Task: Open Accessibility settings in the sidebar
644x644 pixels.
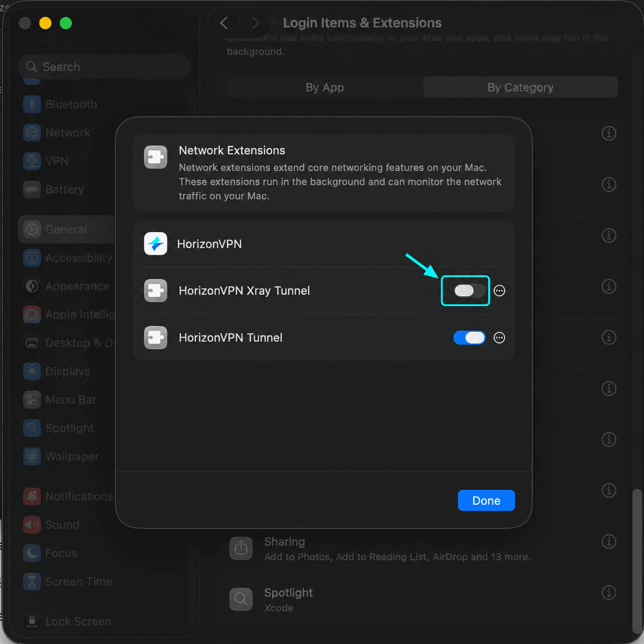Action: pyautogui.click(x=67, y=258)
